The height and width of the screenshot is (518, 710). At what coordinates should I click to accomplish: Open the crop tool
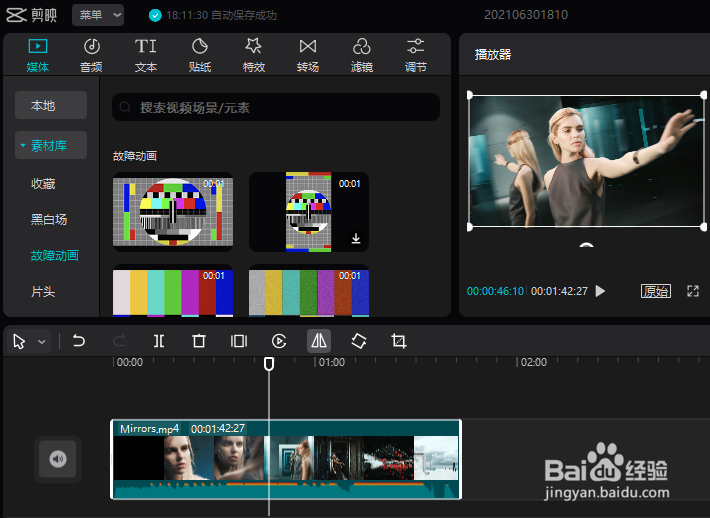click(398, 341)
